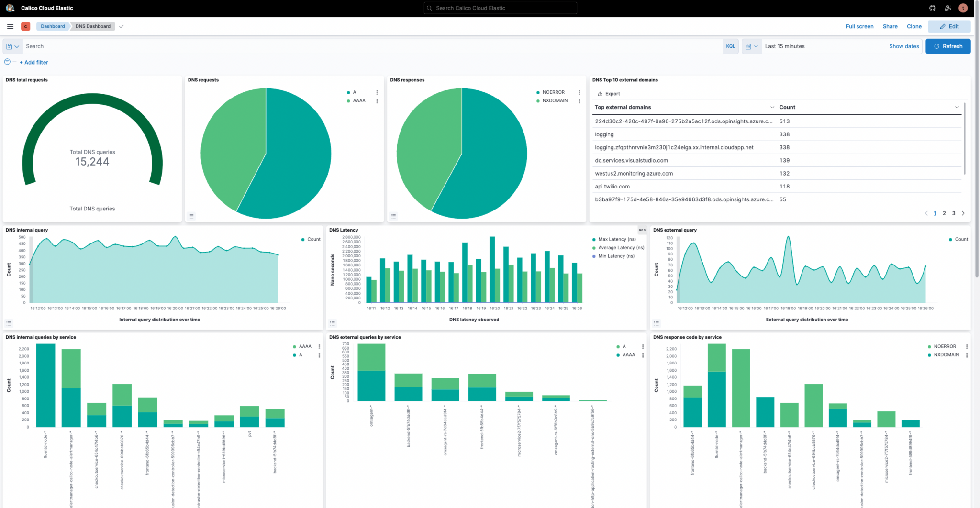Click the filter settings icon near Add filter

point(7,62)
